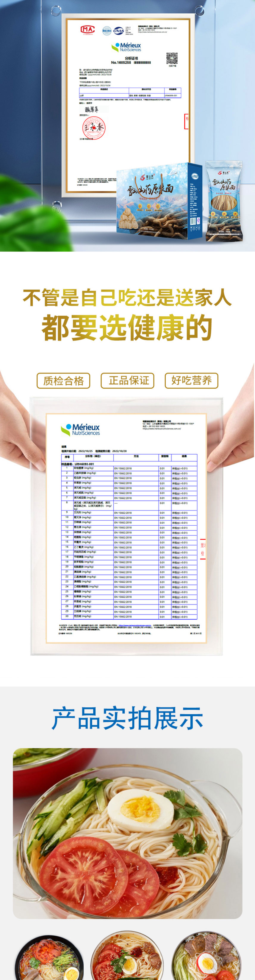Click 检测结束日期: 2022/10/28 text
Image resolution: width=255 pixels, height=980 pixels.
(111, 450)
